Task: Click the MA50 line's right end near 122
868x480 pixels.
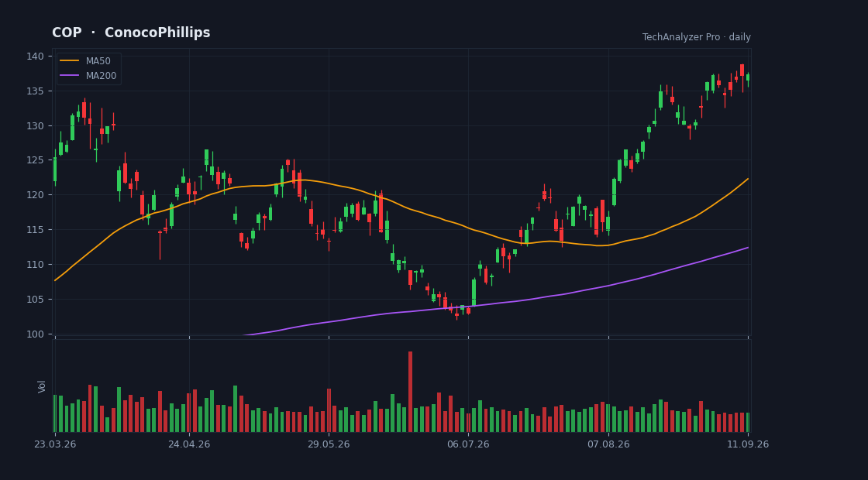Action: click(x=747, y=179)
